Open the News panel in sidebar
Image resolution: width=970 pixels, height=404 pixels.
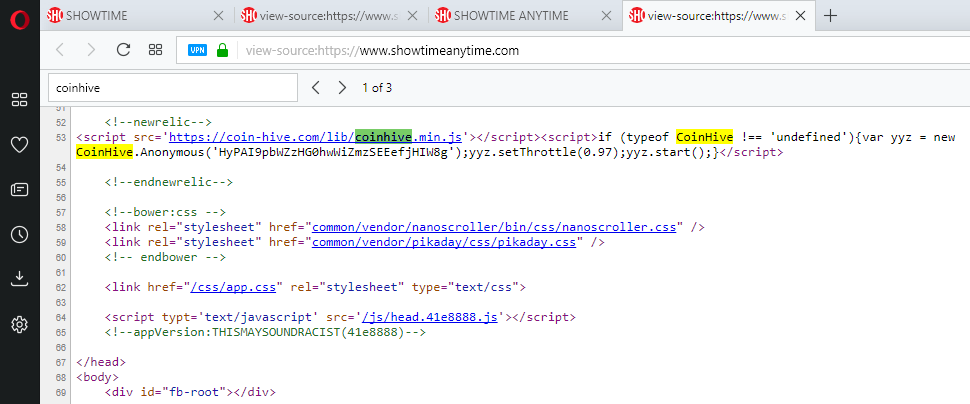pos(19,190)
